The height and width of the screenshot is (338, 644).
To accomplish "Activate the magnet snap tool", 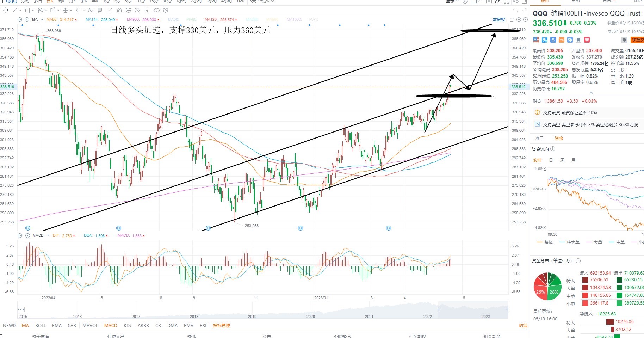I will coord(119,10).
